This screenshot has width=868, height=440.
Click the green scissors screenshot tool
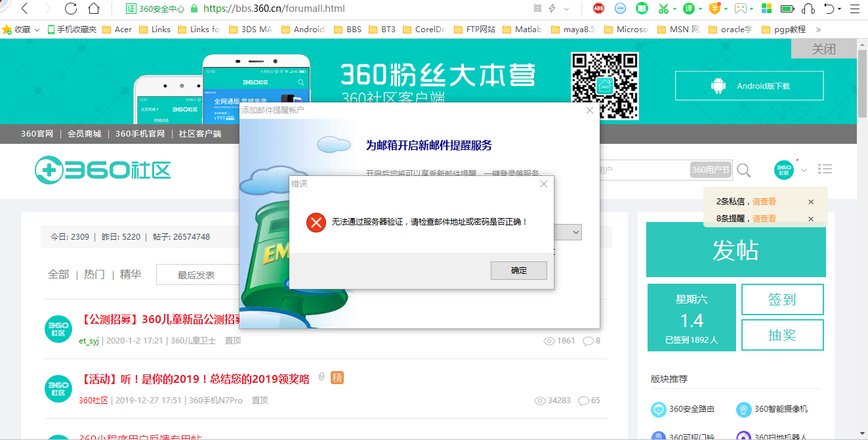tap(663, 9)
